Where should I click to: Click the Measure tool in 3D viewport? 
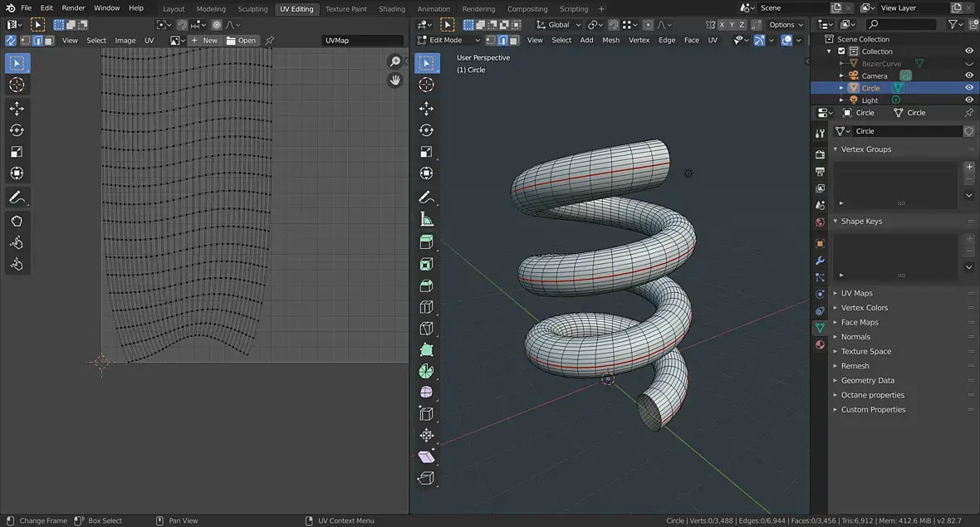(426, 220)
